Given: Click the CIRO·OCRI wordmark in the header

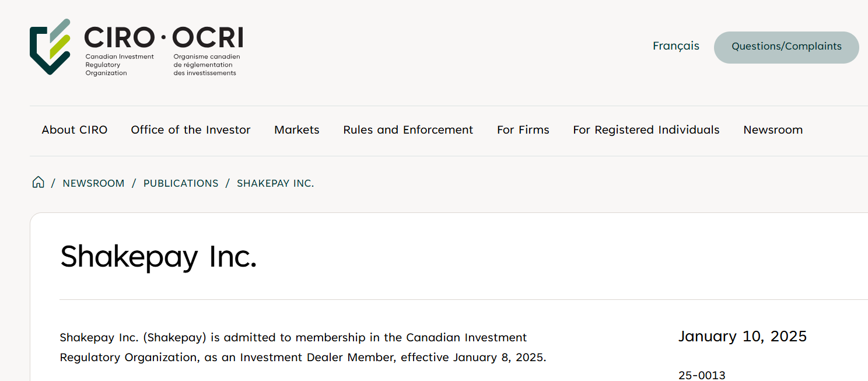Looking at the screenshot, I should point(163,37).
